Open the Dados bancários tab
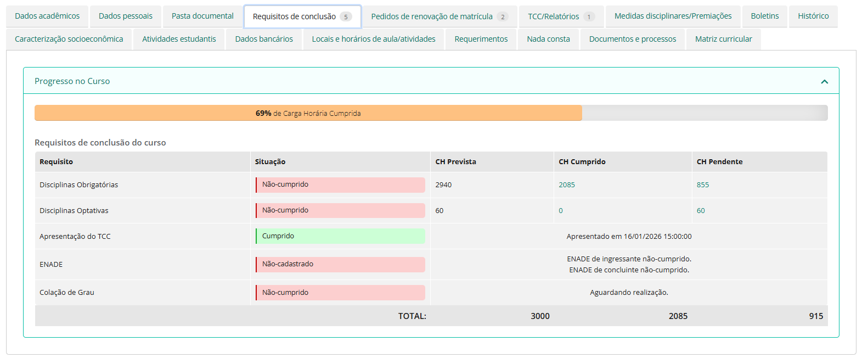 [x=264, y=39]
